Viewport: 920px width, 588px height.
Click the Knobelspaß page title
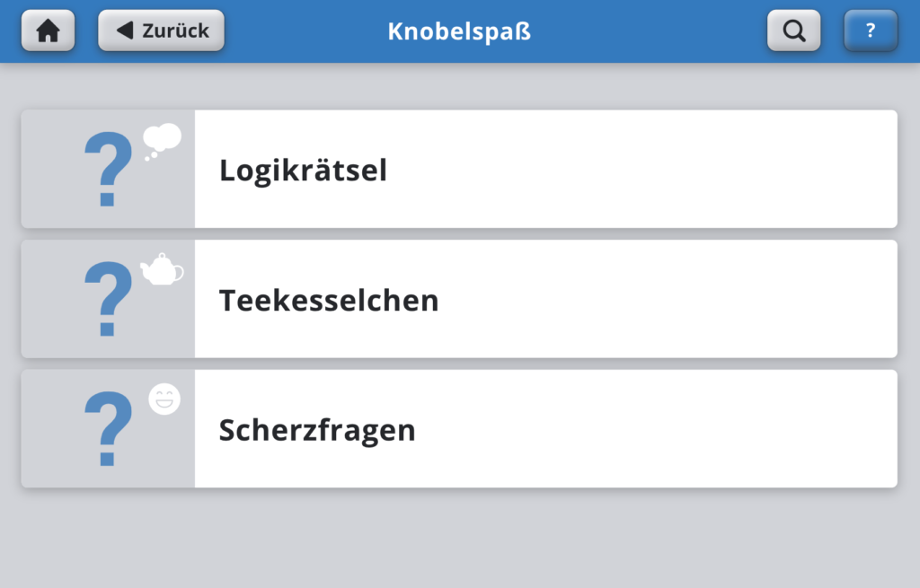(459, 31)
